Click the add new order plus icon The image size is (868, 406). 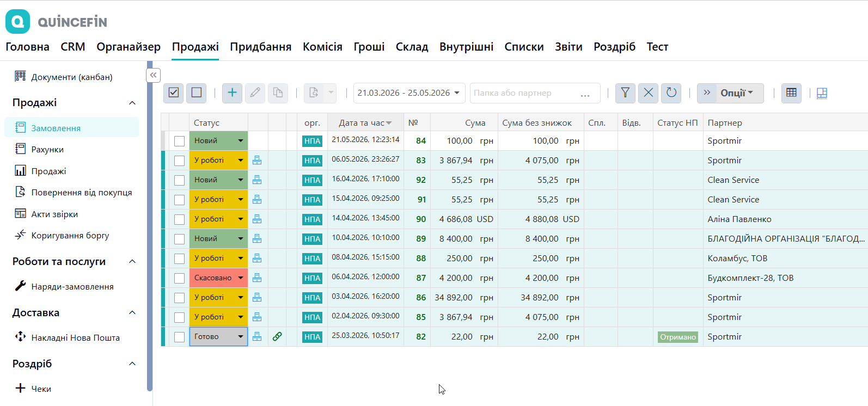[x=232, y=93]
